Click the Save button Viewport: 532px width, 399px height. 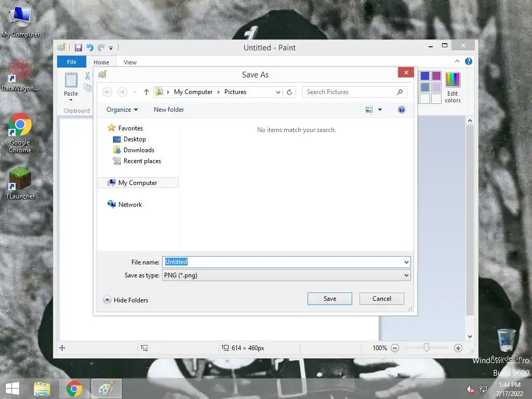click(x=330, y=299)
